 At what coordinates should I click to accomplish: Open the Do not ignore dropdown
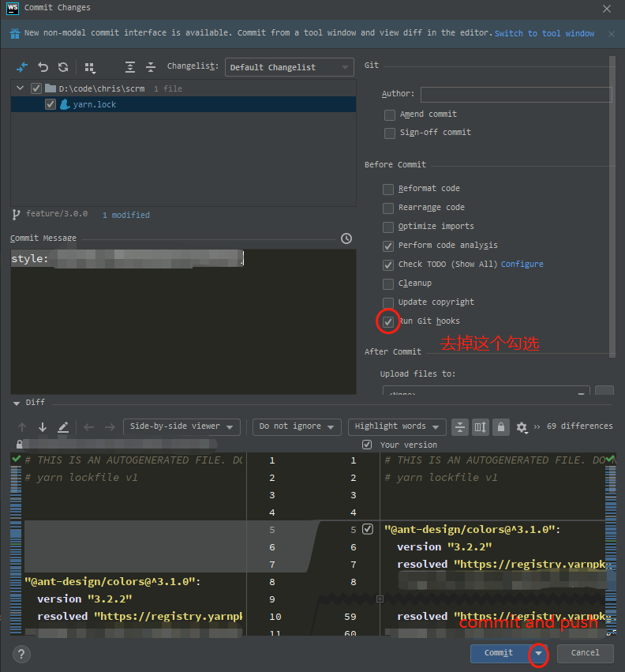click(297, 427)
